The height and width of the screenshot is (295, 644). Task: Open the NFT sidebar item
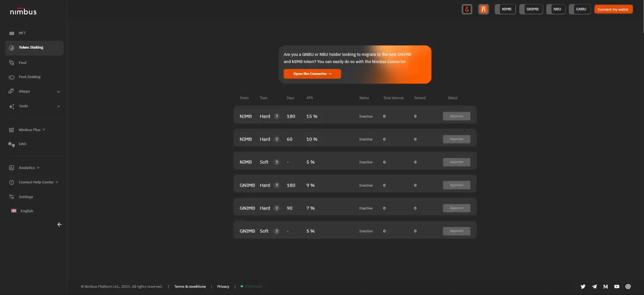coord(22,33)
